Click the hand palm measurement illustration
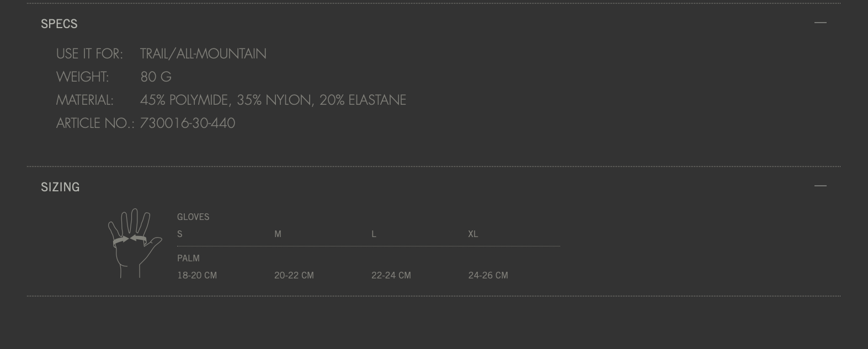 coord(135,243)
